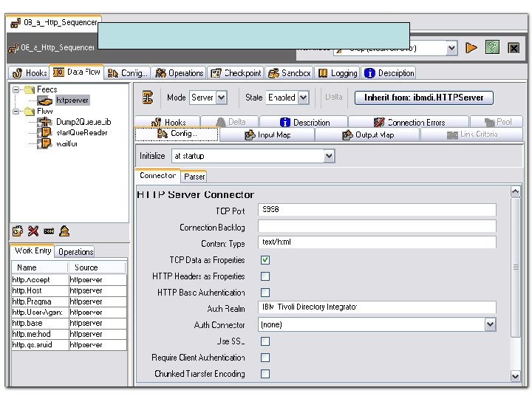
Task: Close the AssemblyLine with black X icon
Action: click(514, 48)
